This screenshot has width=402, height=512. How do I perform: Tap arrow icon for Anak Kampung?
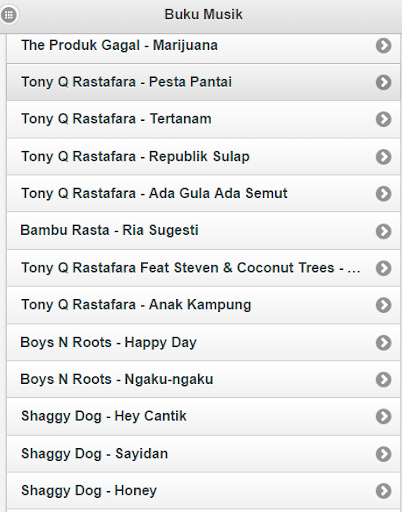click(x=383, y=305)
